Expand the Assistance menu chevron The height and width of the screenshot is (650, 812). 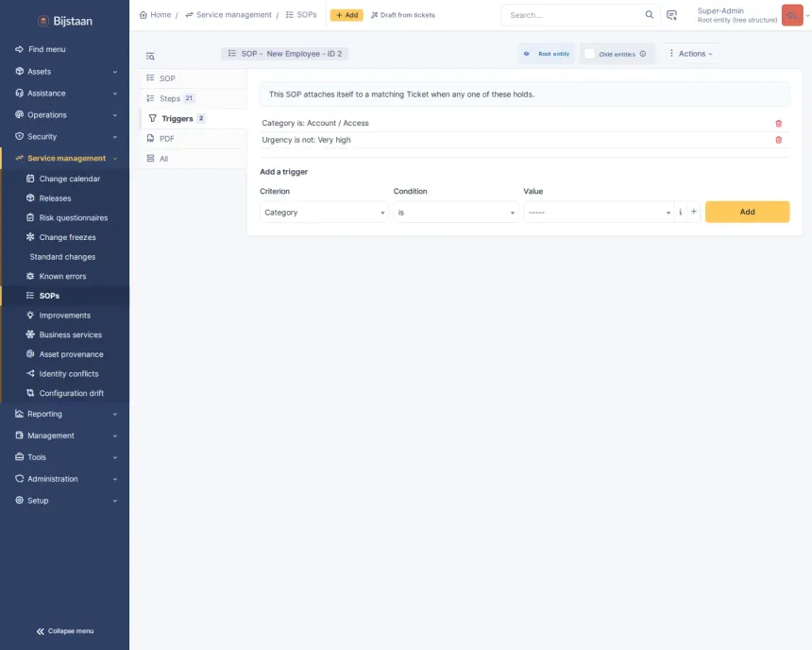click(x=115, y=94)
